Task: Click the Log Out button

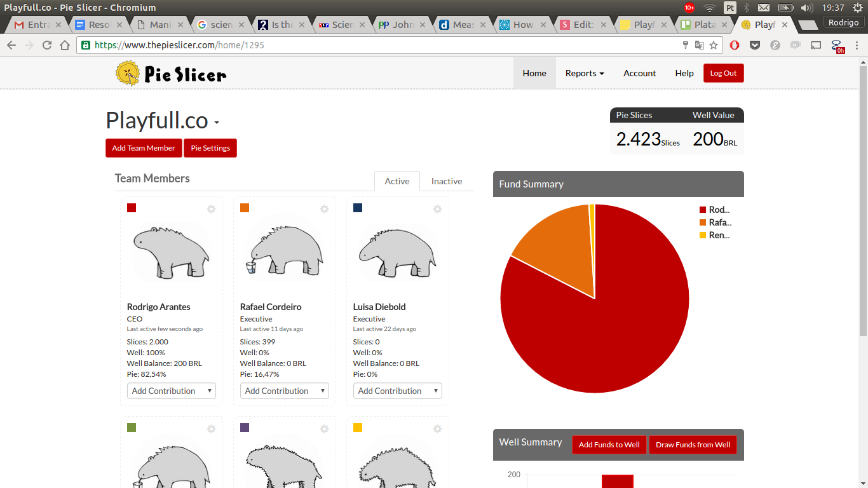Action: (x=723, y=73)
